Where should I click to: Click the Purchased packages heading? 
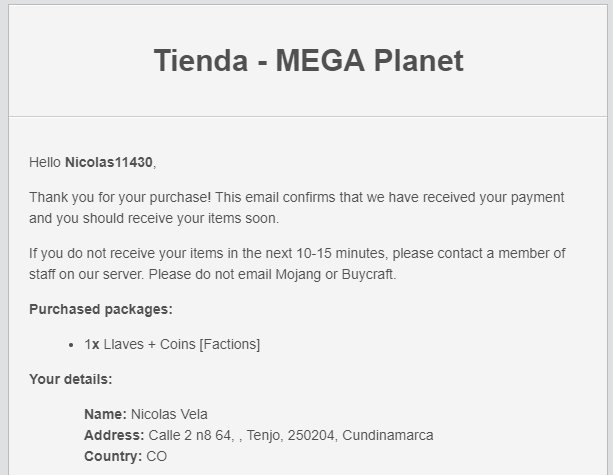101,309
